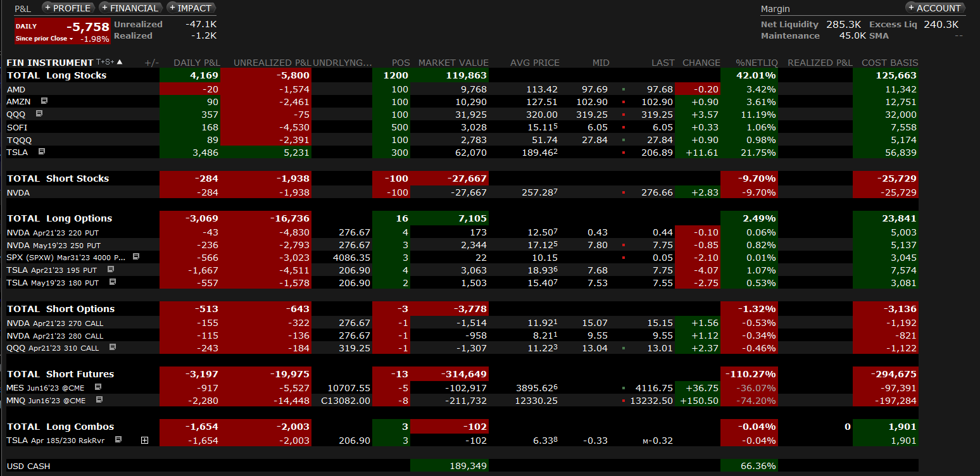Click the UNREALIZED P&L column header
The image size is (980, 476).
click(x=272, y=63)
